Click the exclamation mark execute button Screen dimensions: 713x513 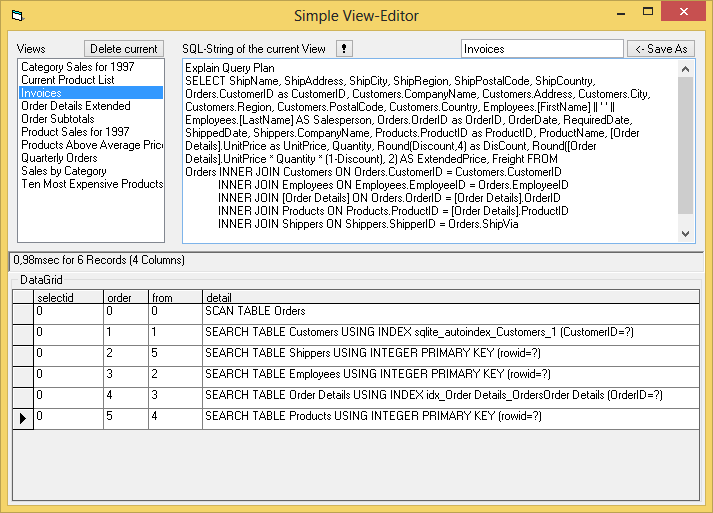click(344, 49)
